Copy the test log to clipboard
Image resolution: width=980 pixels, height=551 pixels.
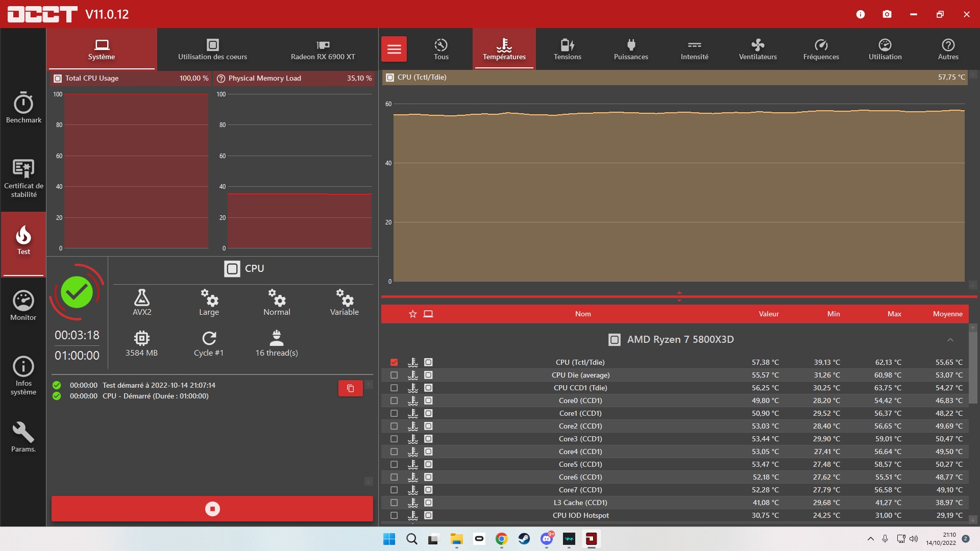[350, 388]
